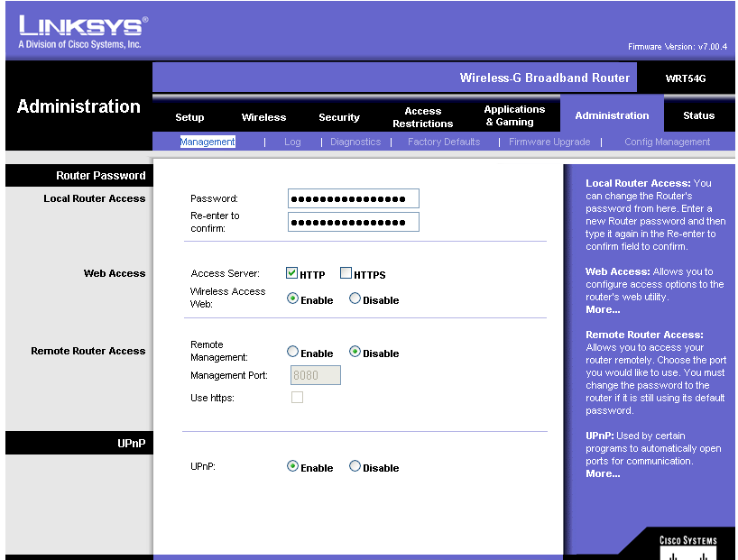The image size is (738, 560).
Task: Click More link under Web Access help
Action: pos(603,309)
